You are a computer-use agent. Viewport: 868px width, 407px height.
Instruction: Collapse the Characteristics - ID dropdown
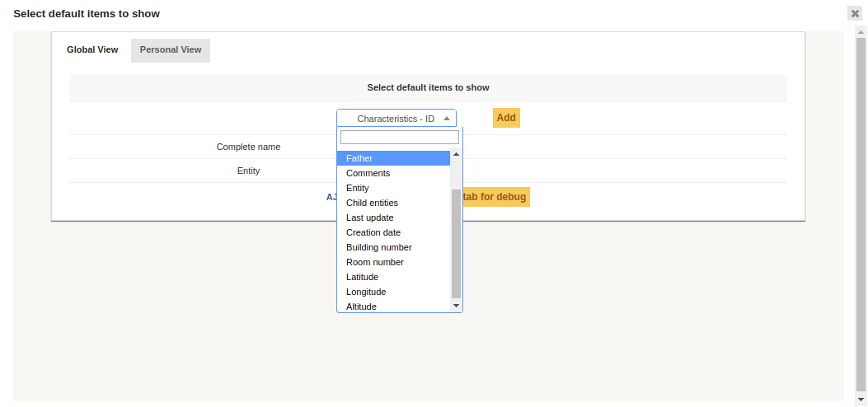click(x=396, y=119)
